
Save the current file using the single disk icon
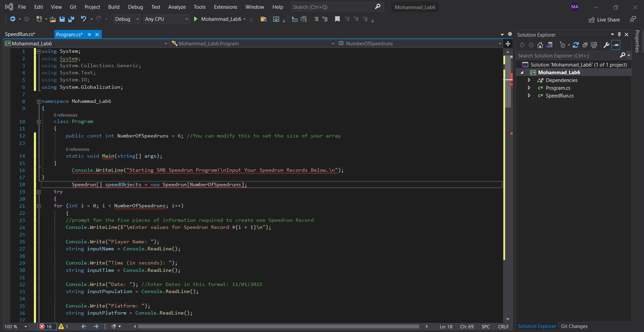(x=62, y=19)
